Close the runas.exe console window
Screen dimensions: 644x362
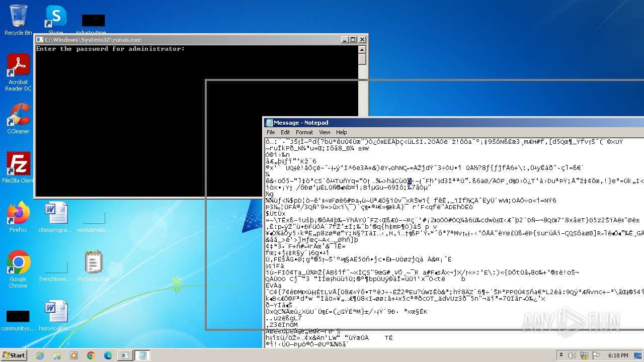[362, 40]
